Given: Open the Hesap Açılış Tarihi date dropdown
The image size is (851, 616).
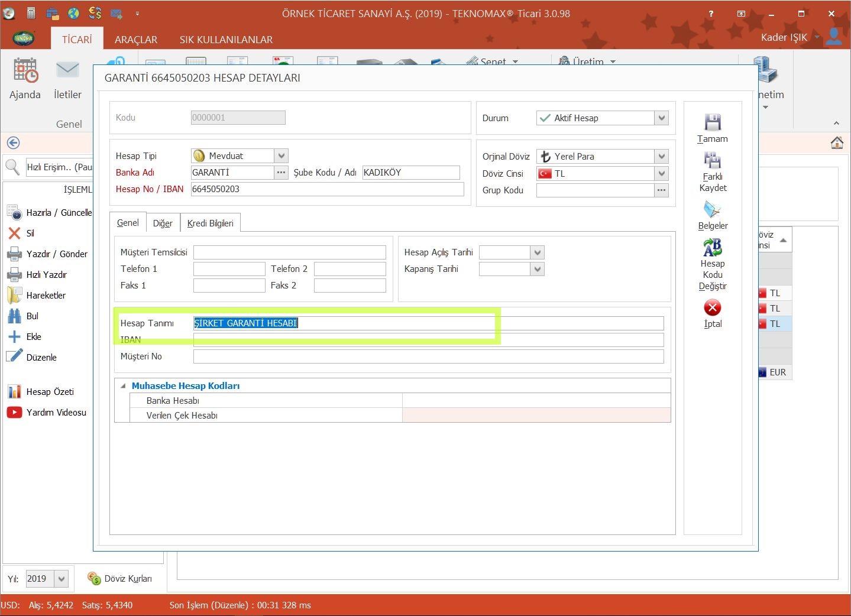Looking at the screenshot, I should (537, 252).
